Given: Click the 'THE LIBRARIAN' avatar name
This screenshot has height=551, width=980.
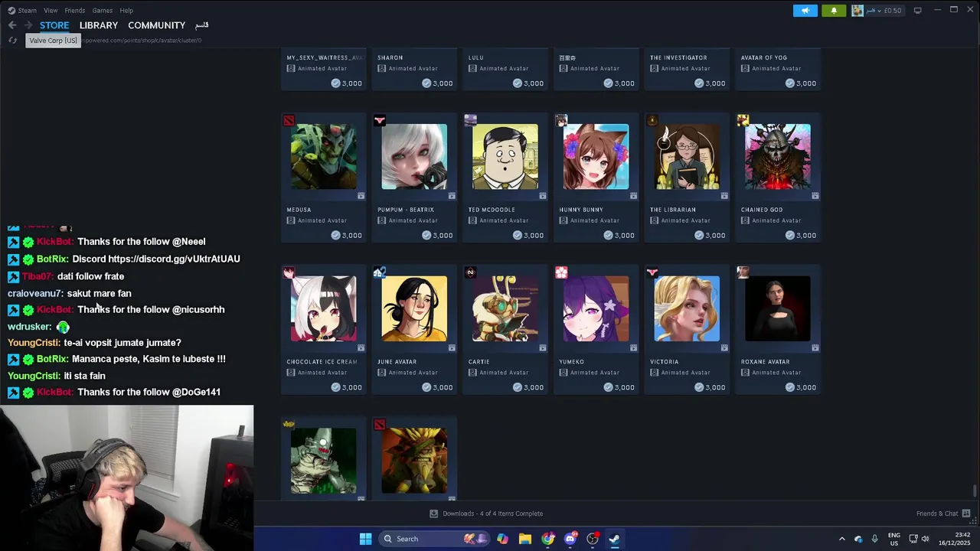Looking at the screenshot, I should (673, 210).
